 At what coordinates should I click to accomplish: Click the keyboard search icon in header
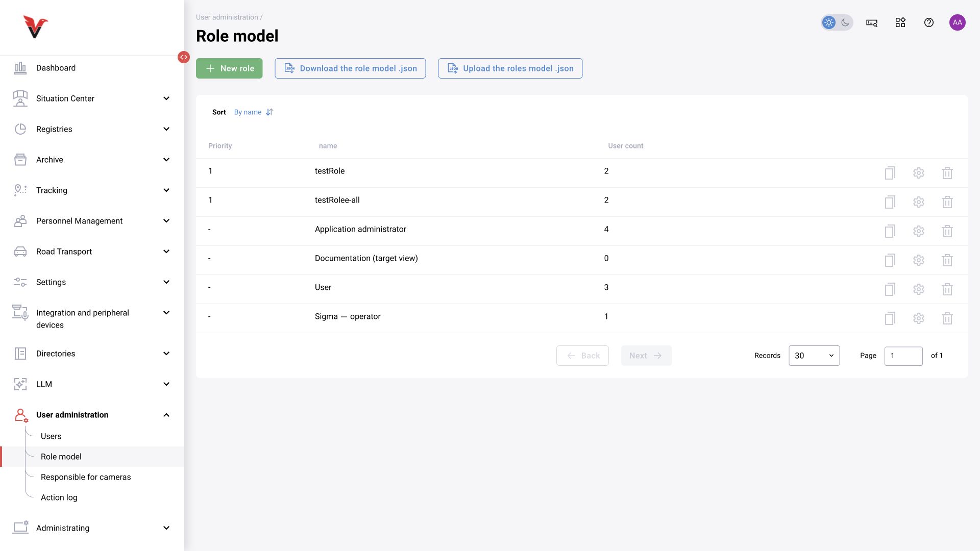871,22
